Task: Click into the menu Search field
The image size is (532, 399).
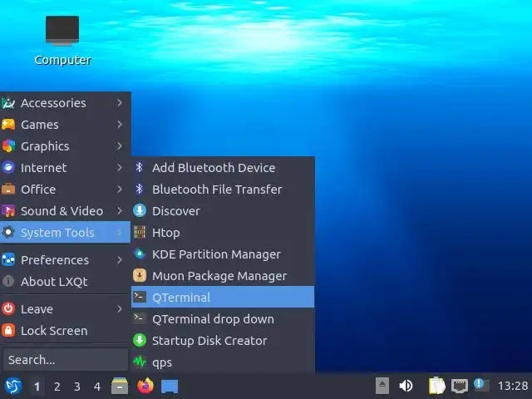Action: tap(66, 360)
